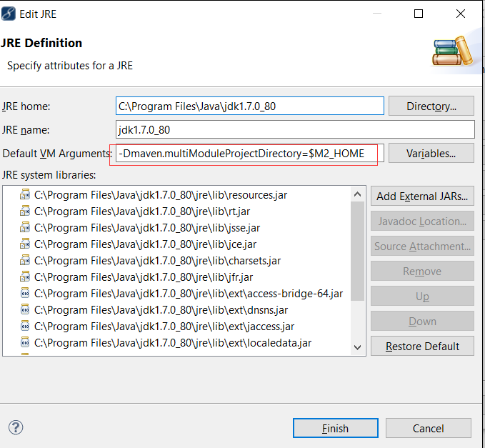Select the rt.jar library entry
Viewport: 485px width, 448px height.
[142, 211]
